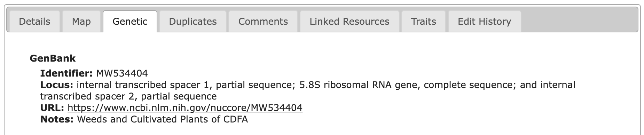Select the Genetic tab

pyautogui.click(x=130, y=22)
